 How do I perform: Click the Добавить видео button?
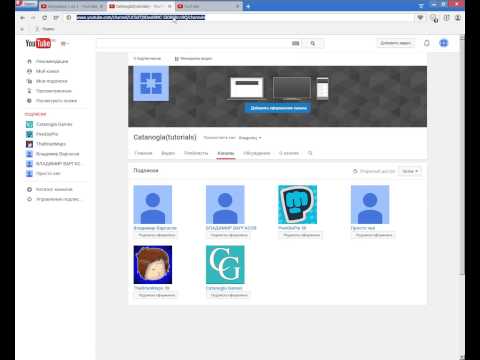[396, 43]
